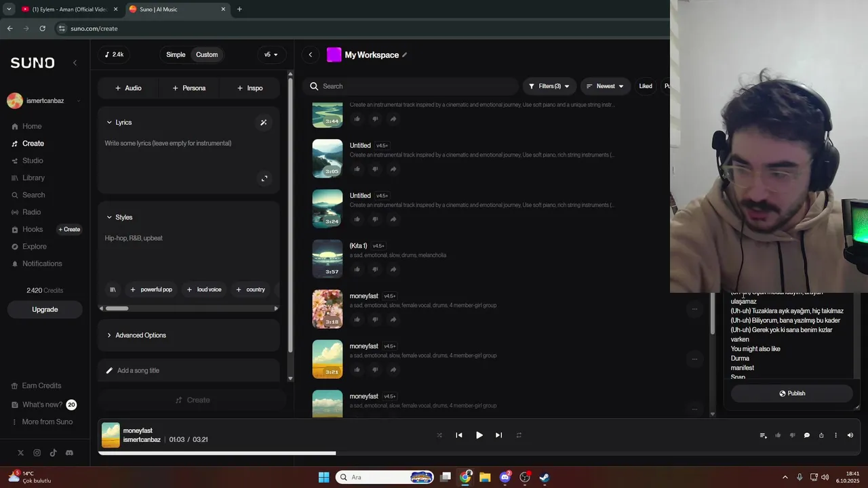Viewport: 868px width, 488px height.
Task: Open the styles library icon
Action: point(113,289)
